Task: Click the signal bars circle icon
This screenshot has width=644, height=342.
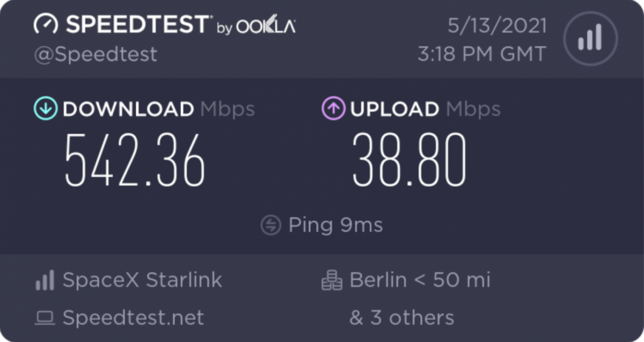Action: click(x=590, y=39)
